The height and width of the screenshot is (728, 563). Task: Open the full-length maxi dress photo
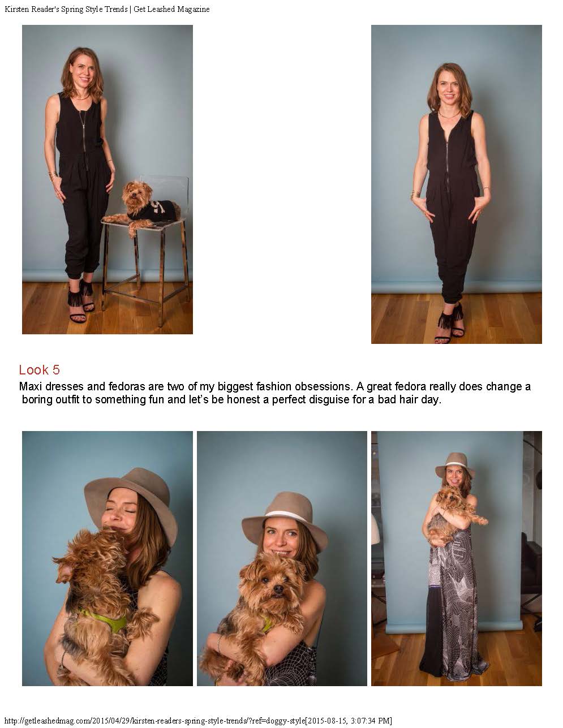(456, 558)
